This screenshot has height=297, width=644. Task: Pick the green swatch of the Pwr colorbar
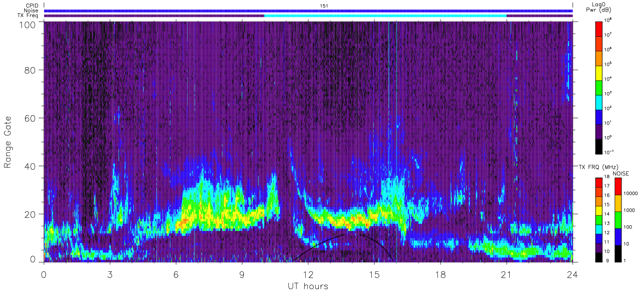[599, 87]
